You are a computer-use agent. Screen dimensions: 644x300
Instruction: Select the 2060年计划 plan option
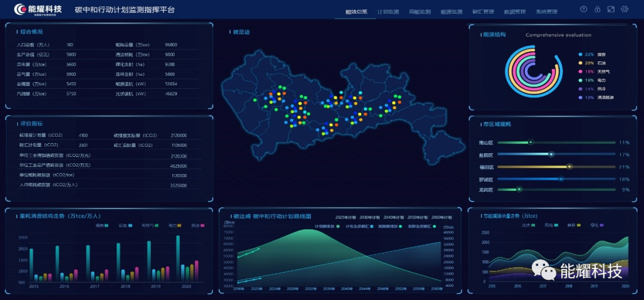coord(441,217)
